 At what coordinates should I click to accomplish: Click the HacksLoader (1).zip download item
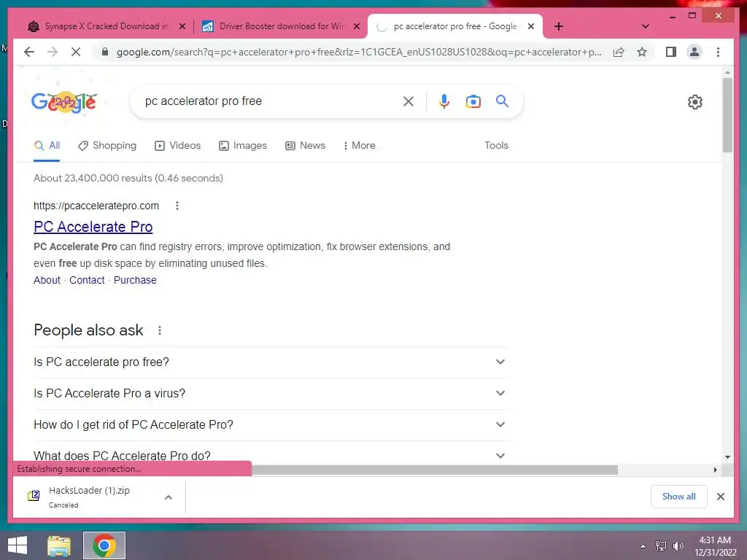tap(88, 497)
